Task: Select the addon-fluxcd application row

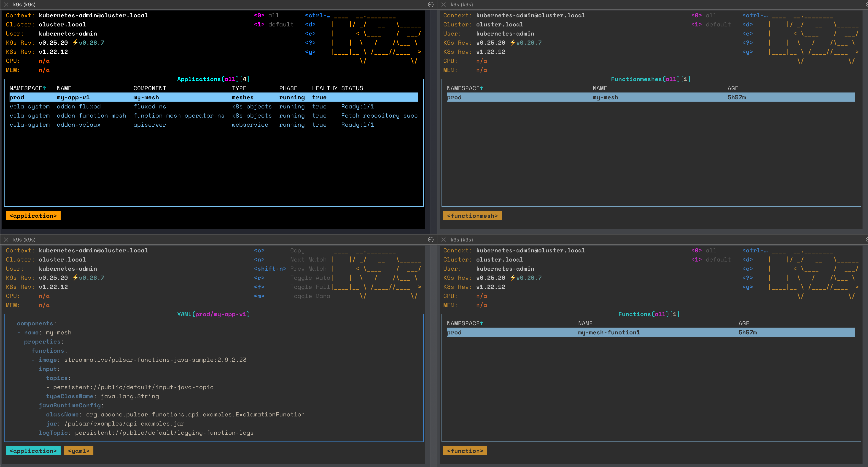Action: click(79, 106)
